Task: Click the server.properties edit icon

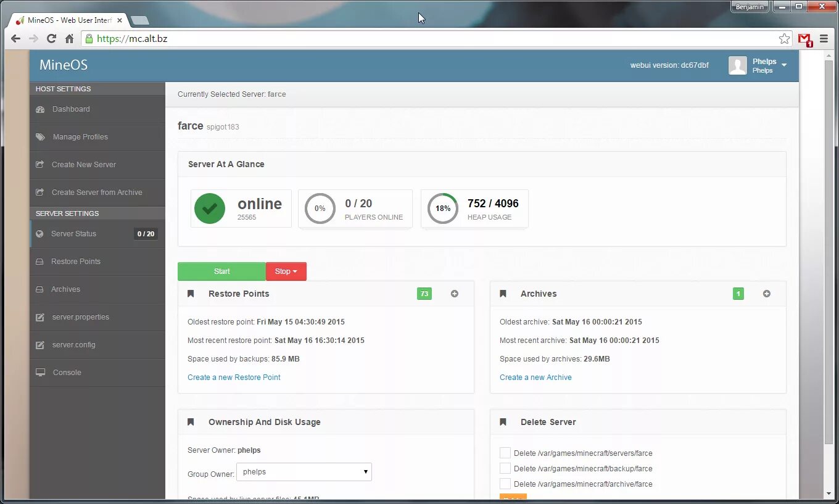Action: point(40,317)
